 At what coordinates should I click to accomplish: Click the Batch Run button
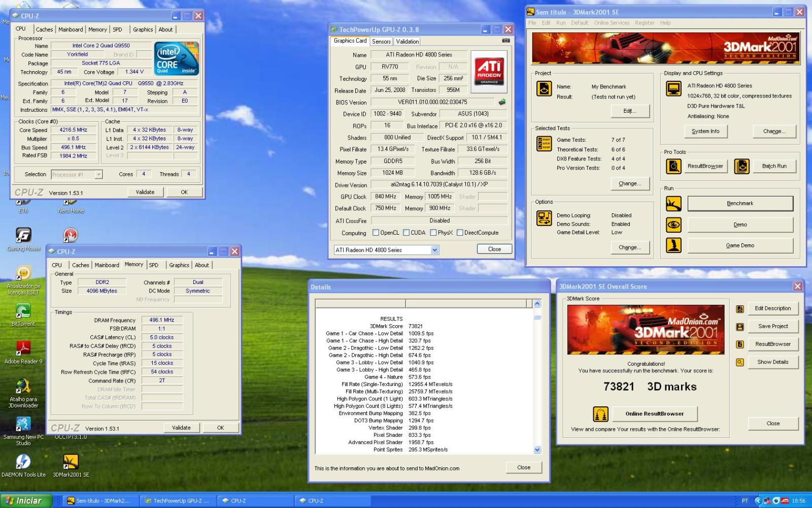(x=774, y=166)
